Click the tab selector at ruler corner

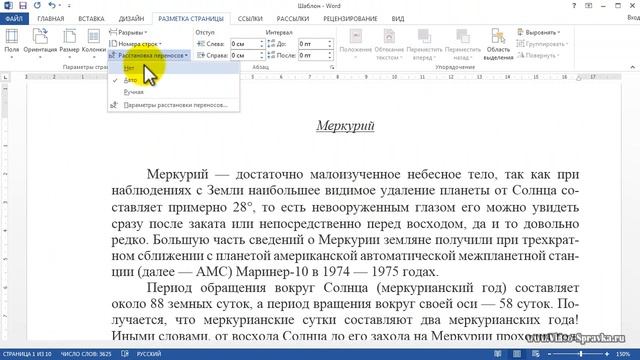point(5,77)
